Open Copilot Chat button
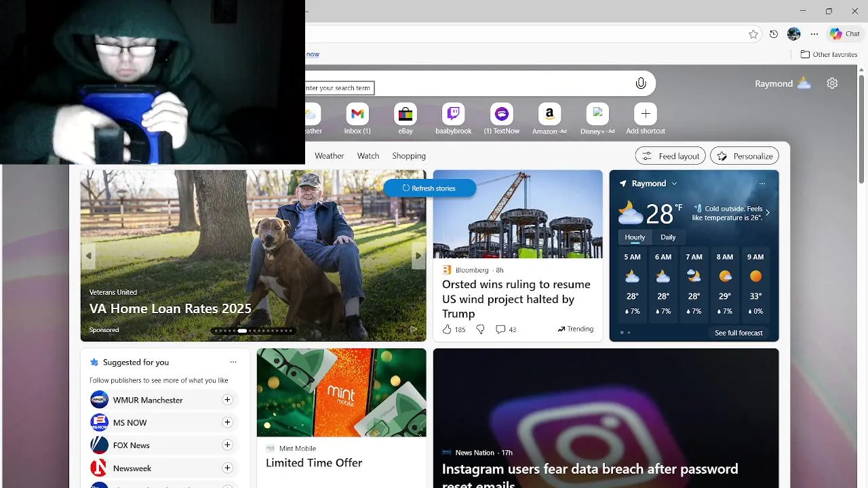This screenshot has width=868, height=488. click(x=845, y=34)
